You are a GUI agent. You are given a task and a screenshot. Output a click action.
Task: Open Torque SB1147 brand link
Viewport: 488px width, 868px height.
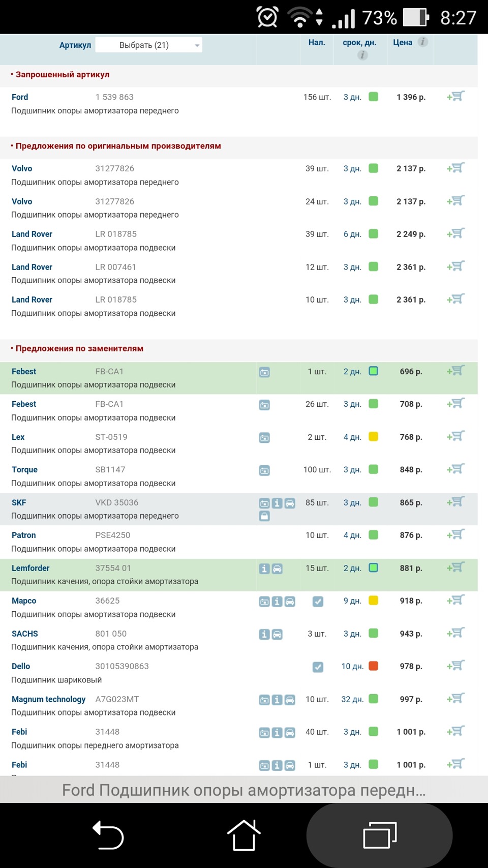pos(24,469)
